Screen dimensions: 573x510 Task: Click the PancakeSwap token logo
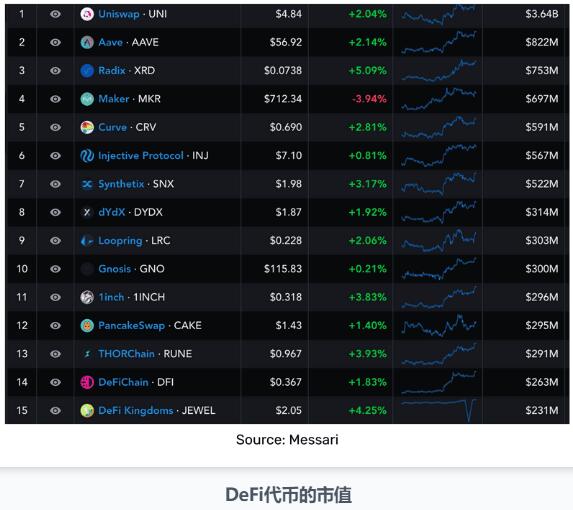click(87, 326)
